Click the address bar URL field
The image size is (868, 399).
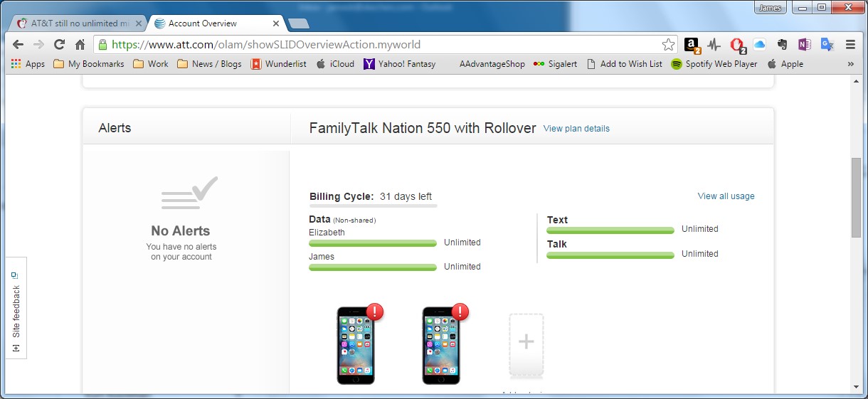click(386, 44)
